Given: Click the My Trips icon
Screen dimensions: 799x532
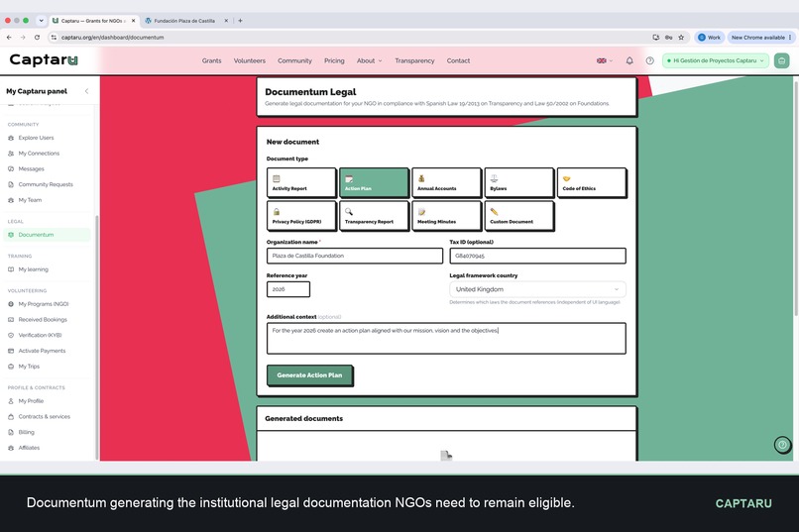Looking at the screenshot, I should [11, 366].
